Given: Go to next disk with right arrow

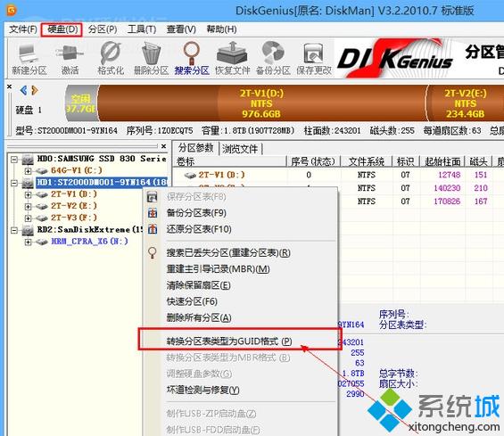Looking at the screenshot, I should pos(35,91).
